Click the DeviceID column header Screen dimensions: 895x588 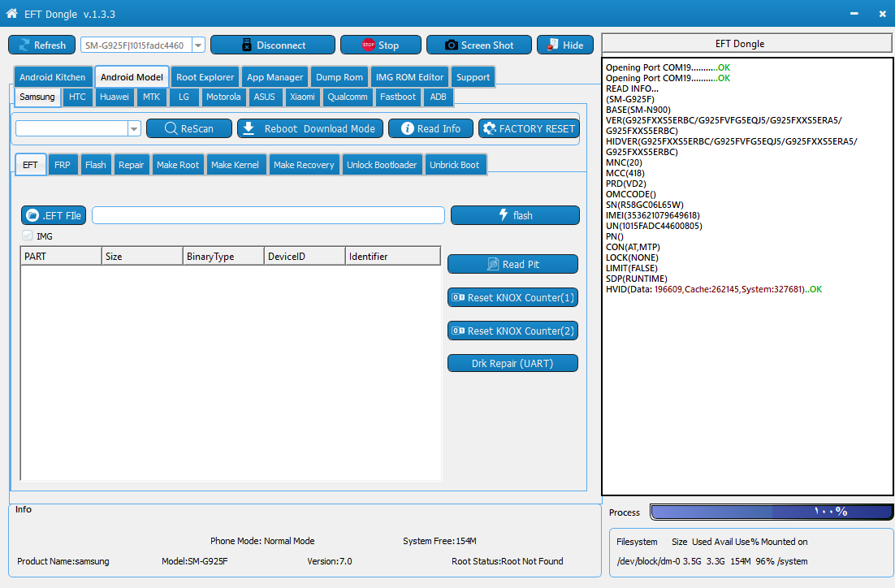pyautogui.click(x=305, y=257)
